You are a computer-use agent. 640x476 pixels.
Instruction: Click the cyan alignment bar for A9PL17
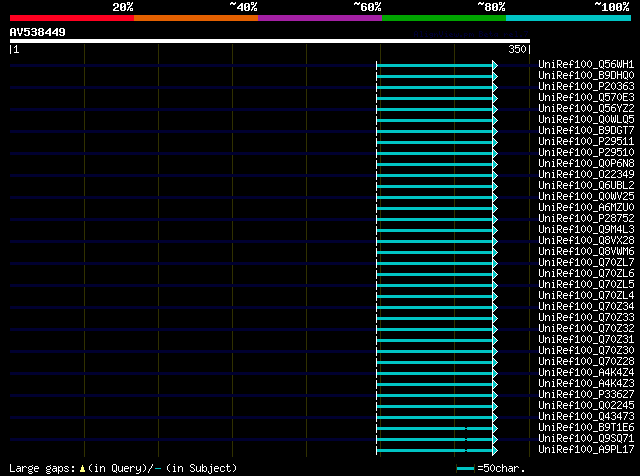(x=437, y=451)
